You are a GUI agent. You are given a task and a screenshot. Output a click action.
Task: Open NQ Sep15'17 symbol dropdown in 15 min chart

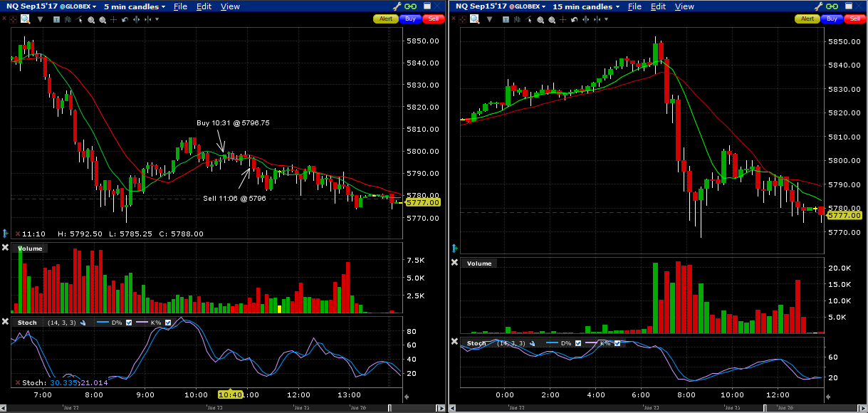click(x=501, y=6)
